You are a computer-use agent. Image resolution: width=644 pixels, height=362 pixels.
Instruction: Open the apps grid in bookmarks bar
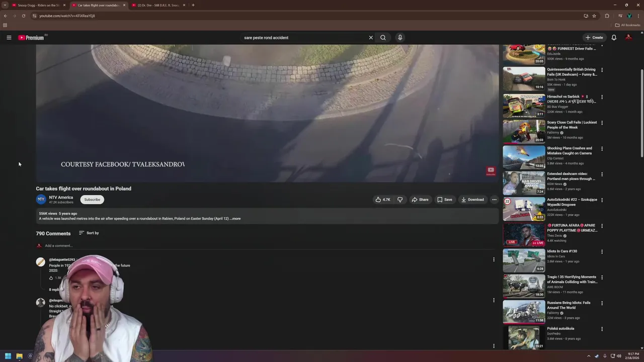coord(5,25)
